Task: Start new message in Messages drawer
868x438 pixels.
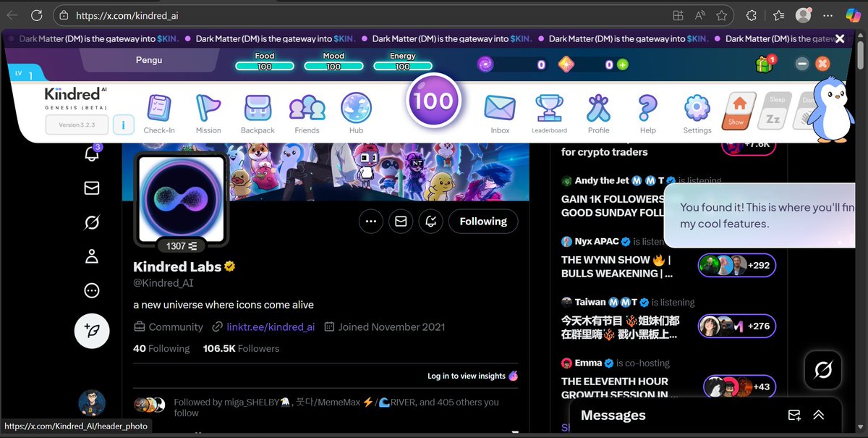Action: pyautogui.click(x=794, y=415)
